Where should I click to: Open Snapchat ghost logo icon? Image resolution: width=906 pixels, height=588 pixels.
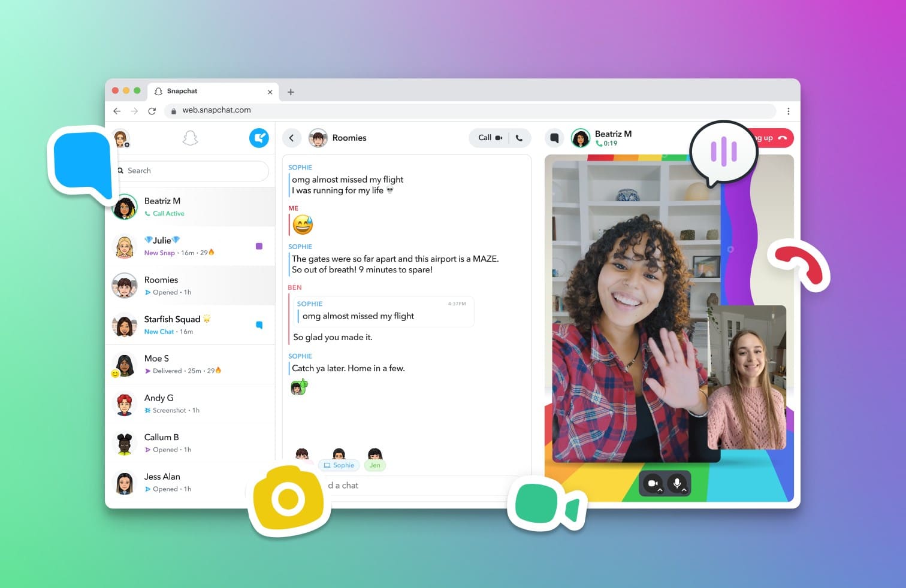[190, 138]
